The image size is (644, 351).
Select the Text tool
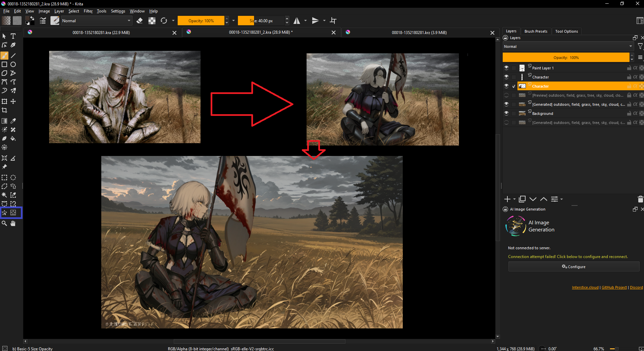pos(13,36)
